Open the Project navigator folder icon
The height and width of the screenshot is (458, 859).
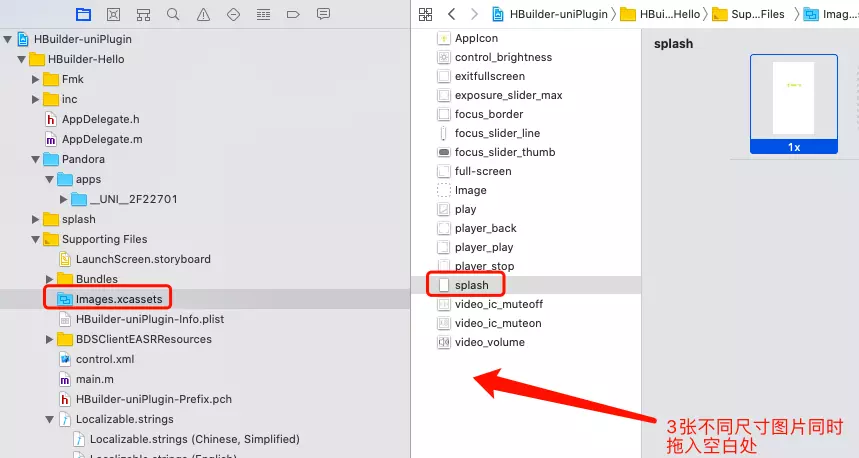point(83,14)
